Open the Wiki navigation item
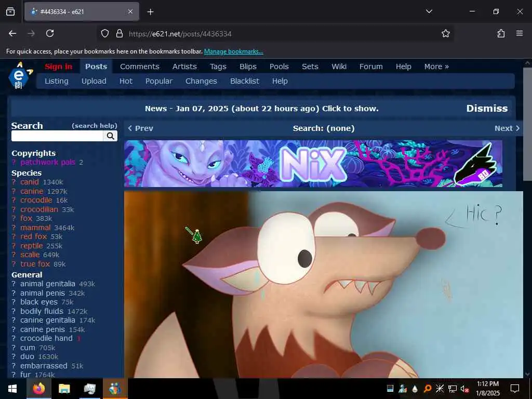This screenshot has width=532, height=399. tap(339, 66)
